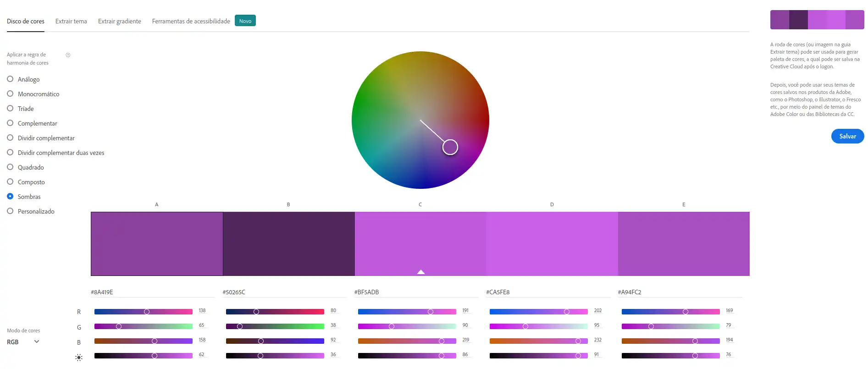Click the harmony rule info icon
The image size is (868, 369).
pyautogui.click(x=68, y=55)
